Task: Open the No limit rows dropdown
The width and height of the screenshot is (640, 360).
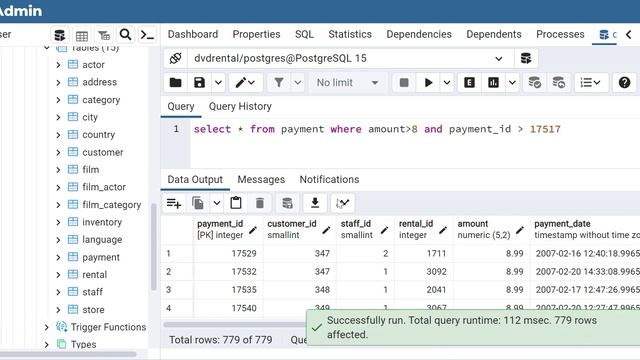Action: click(348, 83)
